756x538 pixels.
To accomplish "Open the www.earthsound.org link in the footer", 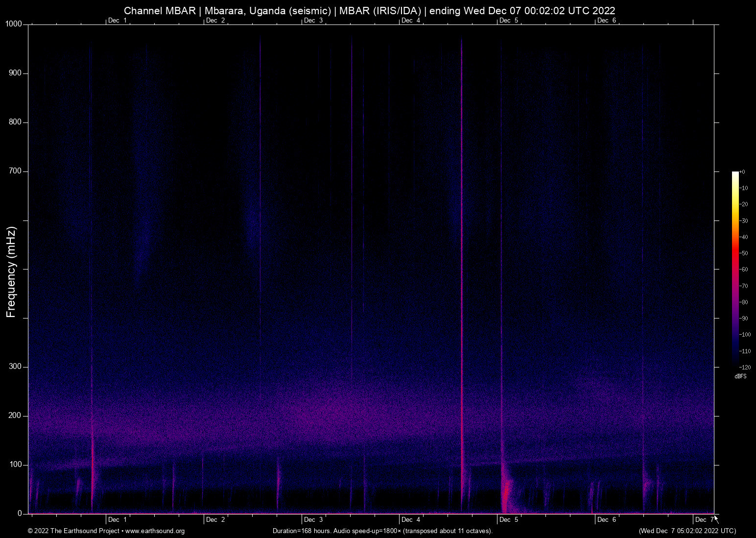I will point(155,531).
